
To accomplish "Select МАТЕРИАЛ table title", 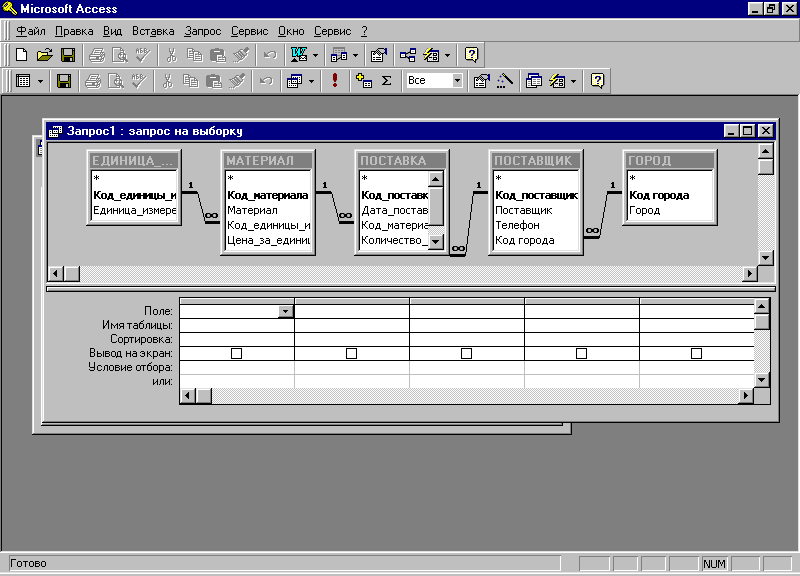I will 268,161.
